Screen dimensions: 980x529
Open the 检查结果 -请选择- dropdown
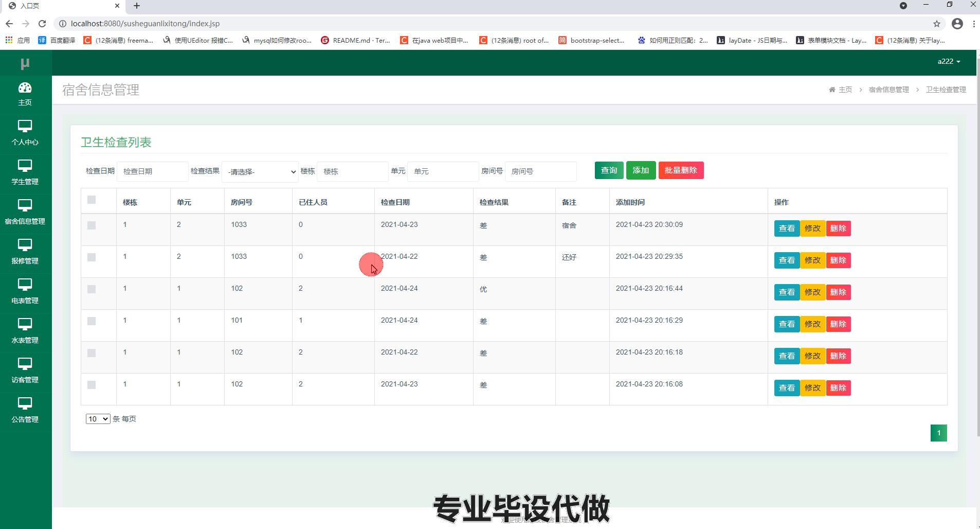(x=260, y=171)
